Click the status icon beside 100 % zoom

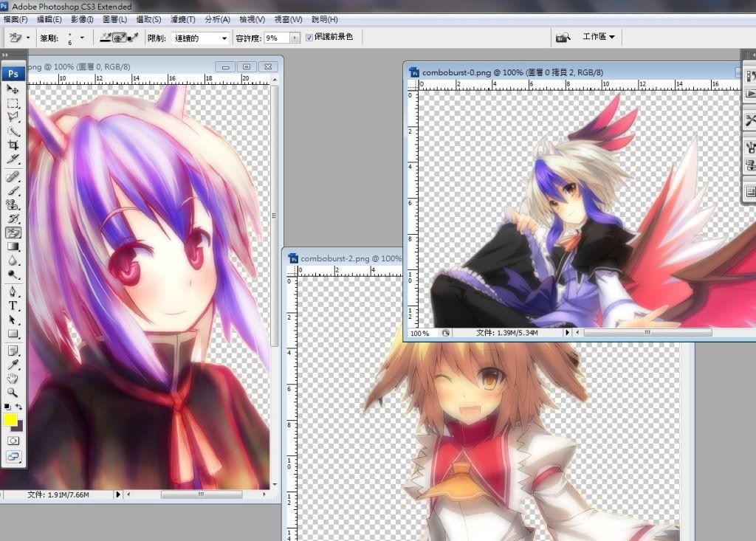445,333
